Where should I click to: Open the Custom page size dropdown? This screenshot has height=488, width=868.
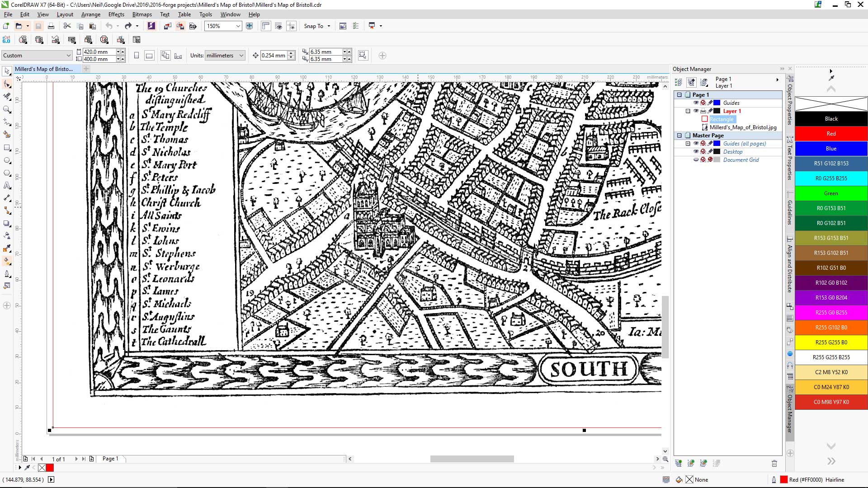[x=69, y=56]
